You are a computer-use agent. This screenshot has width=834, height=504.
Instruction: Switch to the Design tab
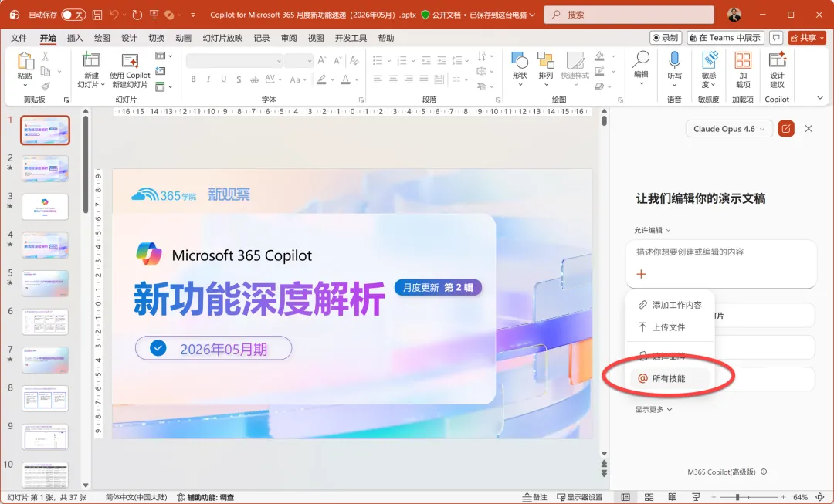pos(129,38)
